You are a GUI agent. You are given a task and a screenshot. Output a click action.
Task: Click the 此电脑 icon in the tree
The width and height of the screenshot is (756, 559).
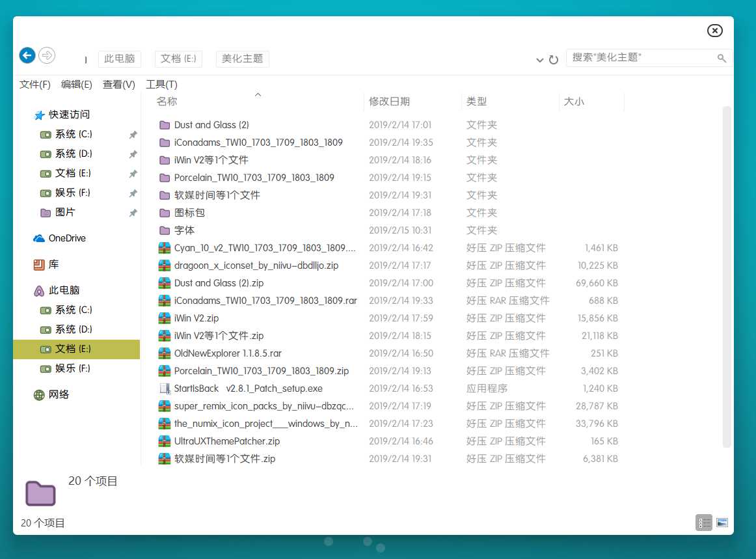pyautogui.click(x=39, y=291)
